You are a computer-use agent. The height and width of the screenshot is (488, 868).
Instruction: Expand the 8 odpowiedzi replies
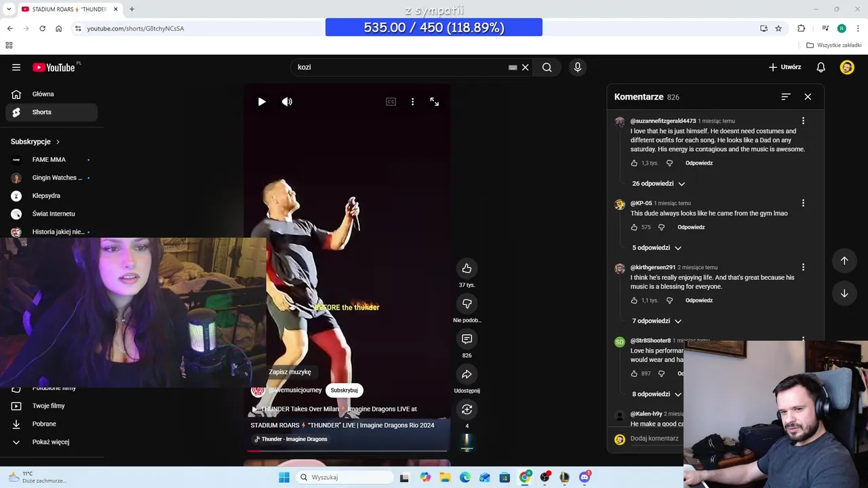656,394
